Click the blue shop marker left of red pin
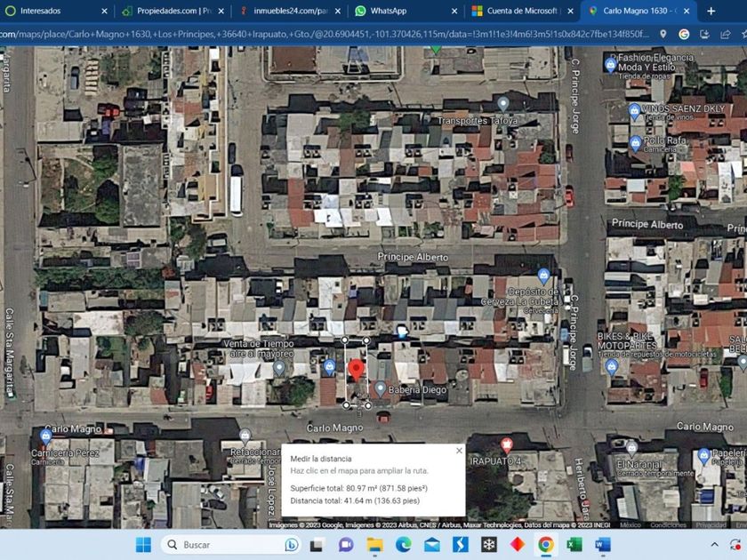 coord(329,366)
